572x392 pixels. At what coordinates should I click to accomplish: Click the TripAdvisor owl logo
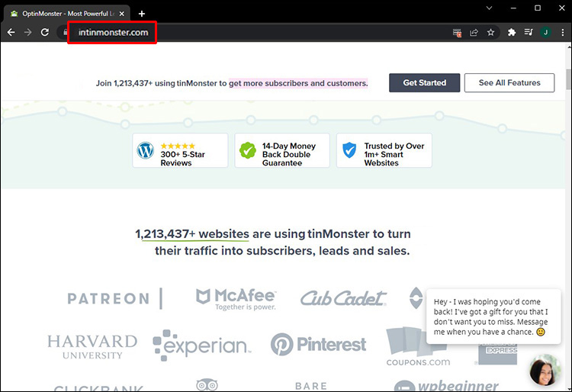[x=207, y=384]
